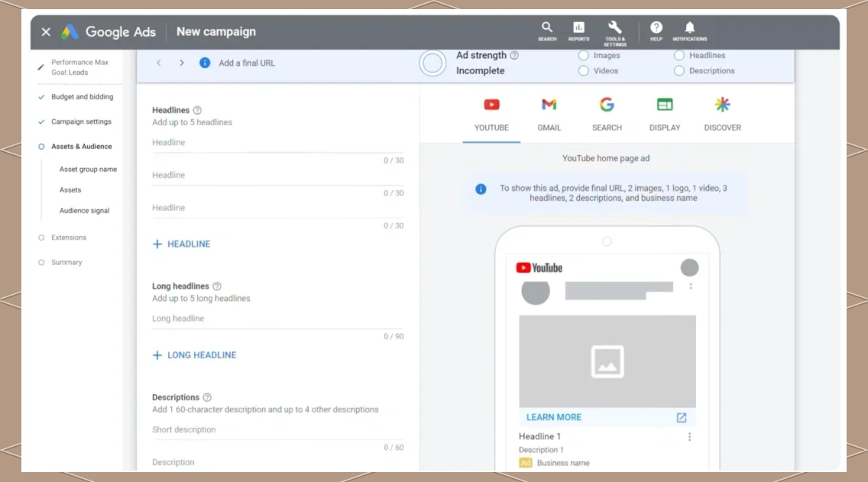Image resolution: width=868 pixels, height=482 pixels.
Task: Go to next recommendation arrow
Action: pyautogui.click(x=182, y=63)
